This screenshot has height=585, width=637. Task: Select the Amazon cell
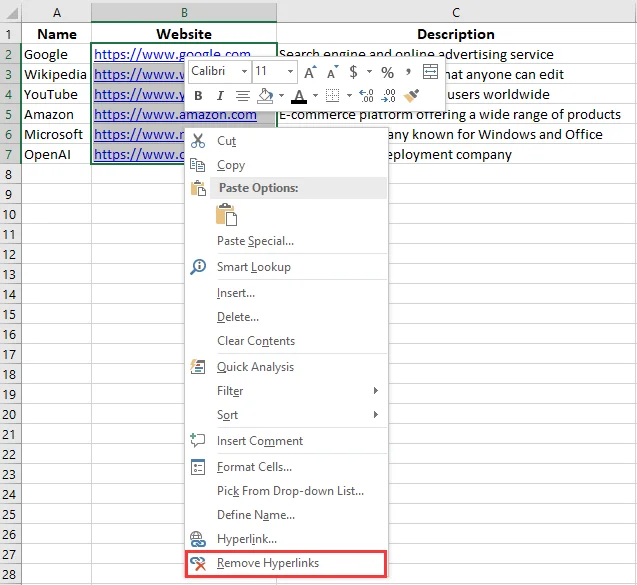pyautogui.click(x=56, y=115)
